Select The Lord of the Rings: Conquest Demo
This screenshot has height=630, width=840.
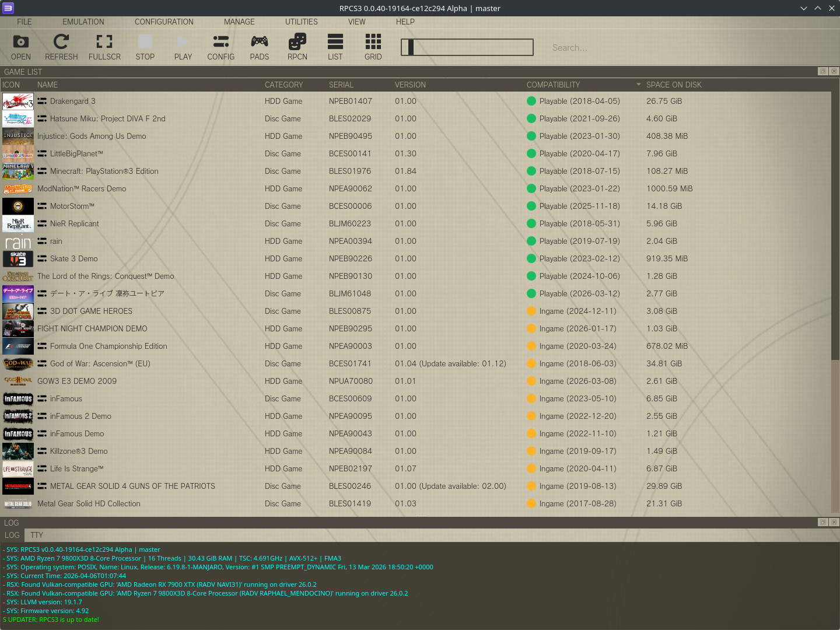click(106, 276)
